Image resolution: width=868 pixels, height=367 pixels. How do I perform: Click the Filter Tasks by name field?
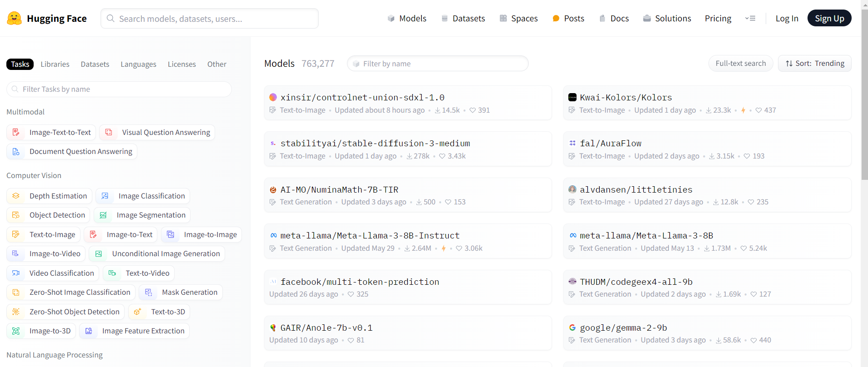[x=119, y=89]
